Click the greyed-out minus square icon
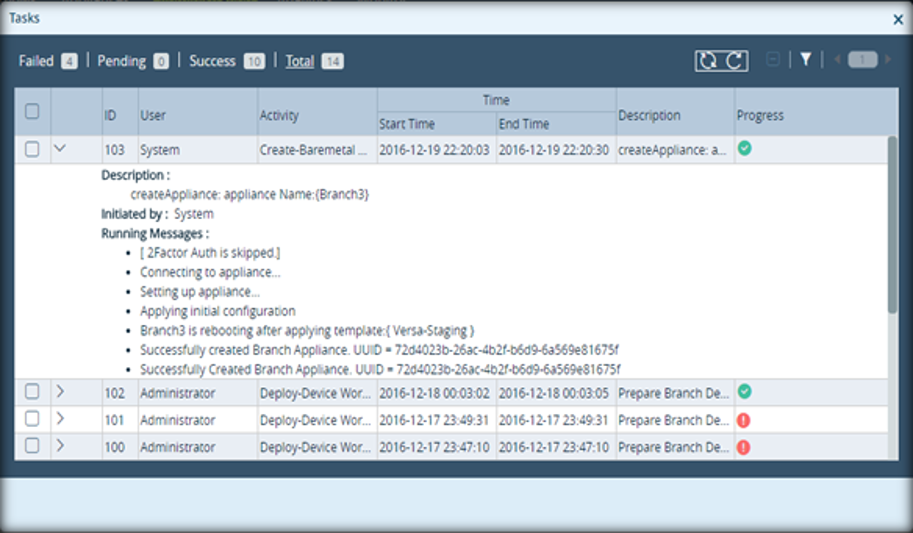 [x=773, y=59]
